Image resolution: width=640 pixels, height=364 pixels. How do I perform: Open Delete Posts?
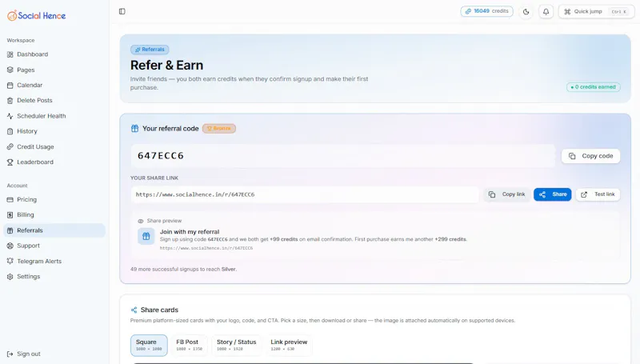(x=54, y=100)
